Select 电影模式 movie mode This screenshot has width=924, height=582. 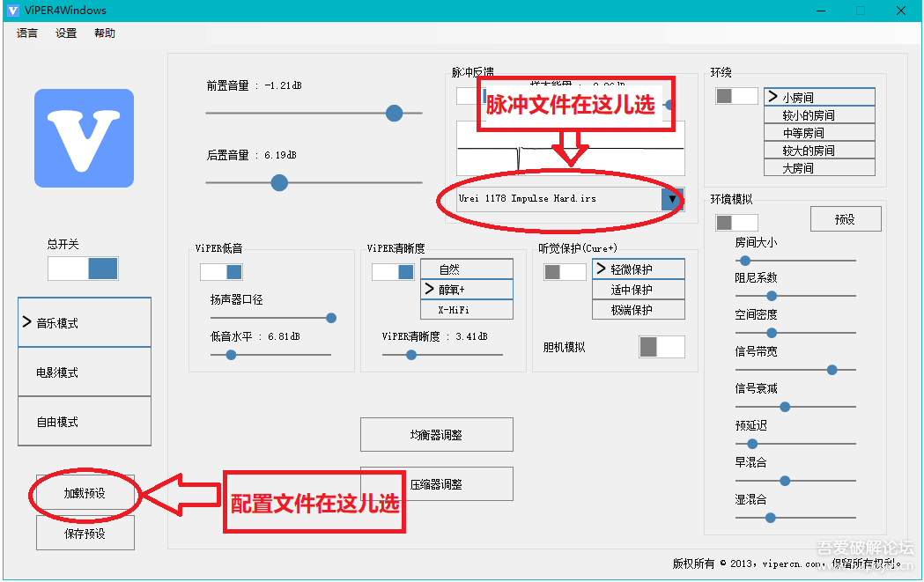[85, 372]
